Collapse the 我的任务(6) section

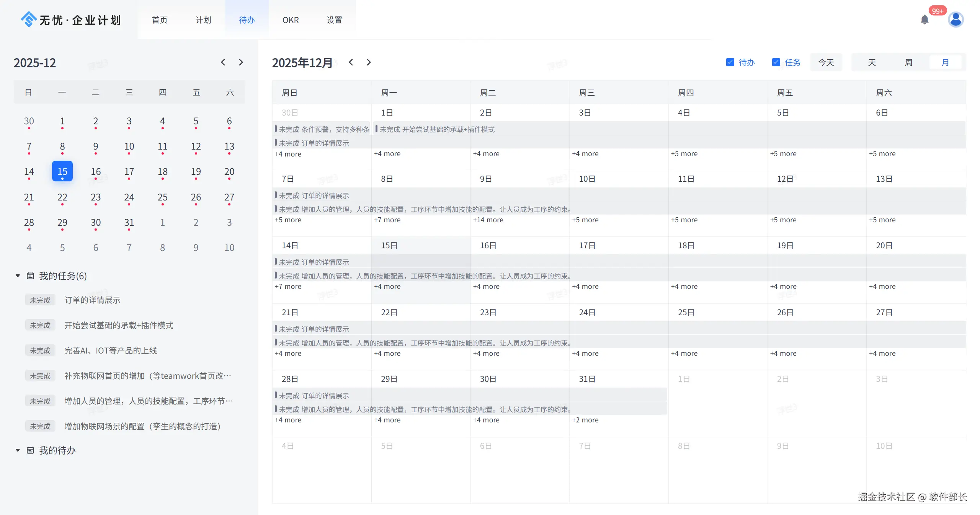pyautogui.click(x=18, y=276)
